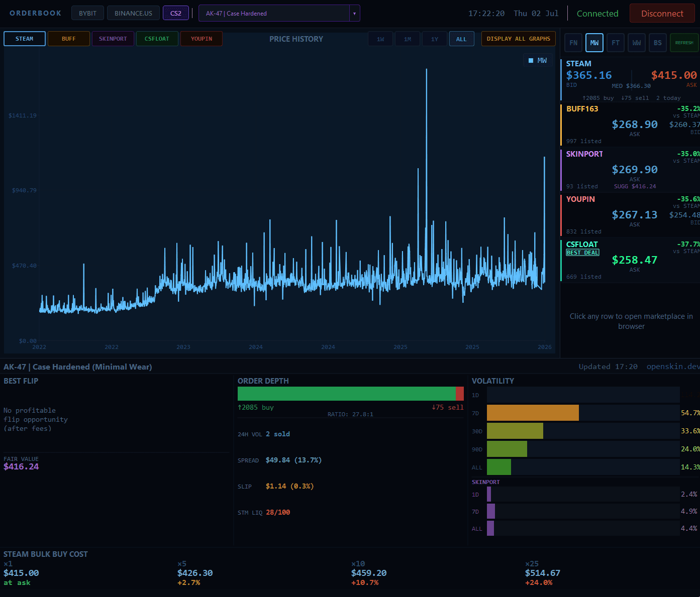Select the WW wear option
The width and height of the screenshot is (700, 597).
click(x=637, y=43)
